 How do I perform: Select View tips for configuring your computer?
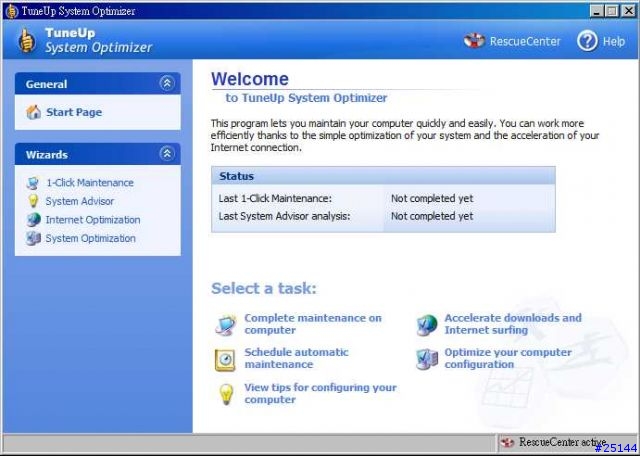tap(320, 394)
